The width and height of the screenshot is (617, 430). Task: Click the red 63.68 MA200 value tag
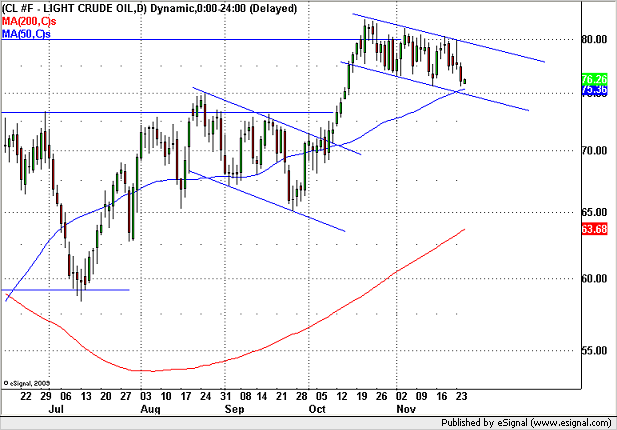[595, 229]
